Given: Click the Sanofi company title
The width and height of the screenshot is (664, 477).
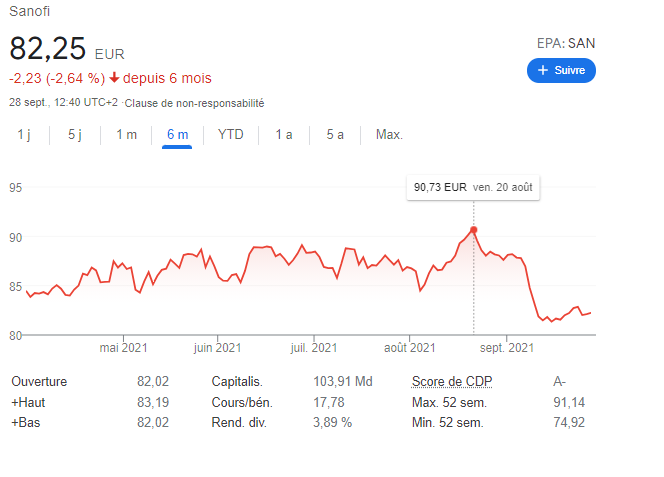Looking at the screenshot, I should tap(29, 11).
